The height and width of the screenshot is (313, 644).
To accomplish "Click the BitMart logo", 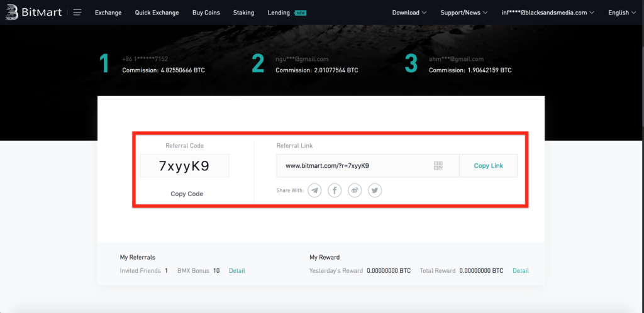I will tap(33, 13).
